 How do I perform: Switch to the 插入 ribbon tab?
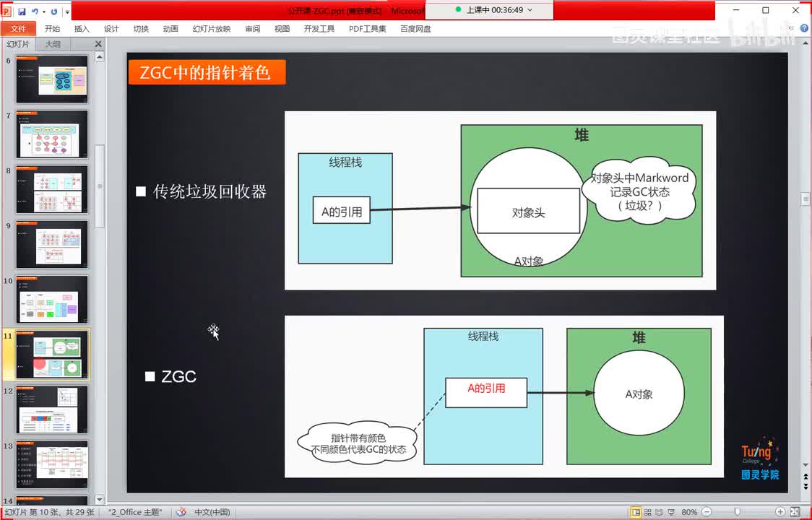(x=82, y=29)
